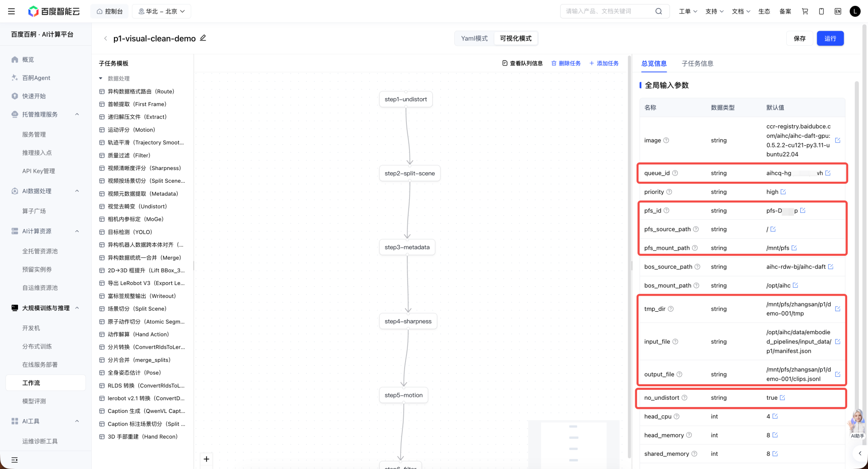Collapse the sidebar with bottom-left icon
The width and height of the screenshot is (868, 469).
pos(14,460)
